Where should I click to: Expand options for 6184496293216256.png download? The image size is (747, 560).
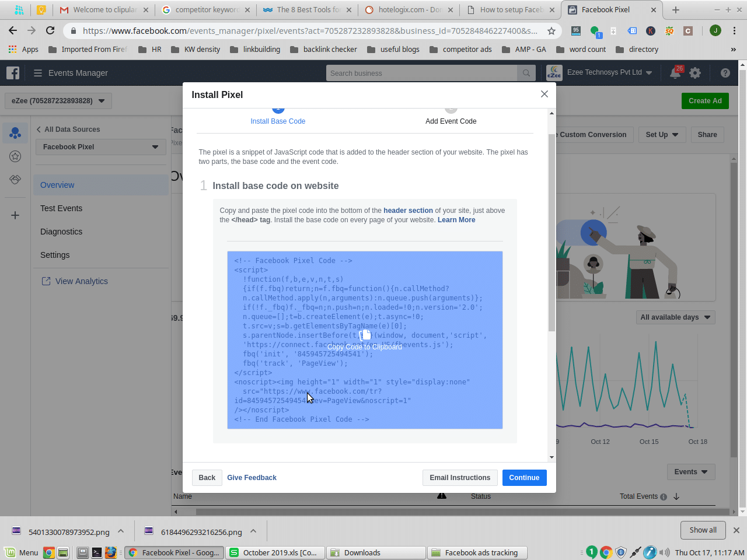253,531
